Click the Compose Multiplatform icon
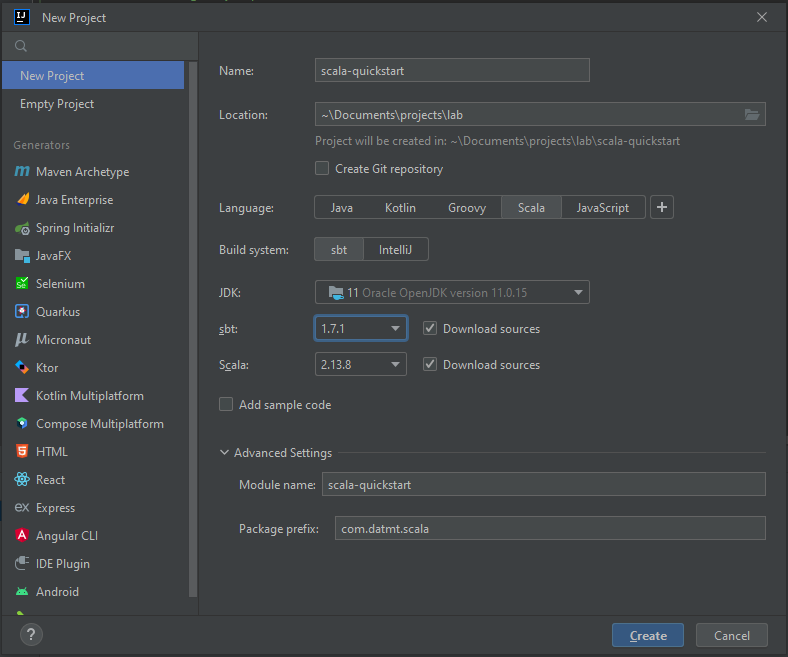Screen dimensions: 788x657 point(22,424)
